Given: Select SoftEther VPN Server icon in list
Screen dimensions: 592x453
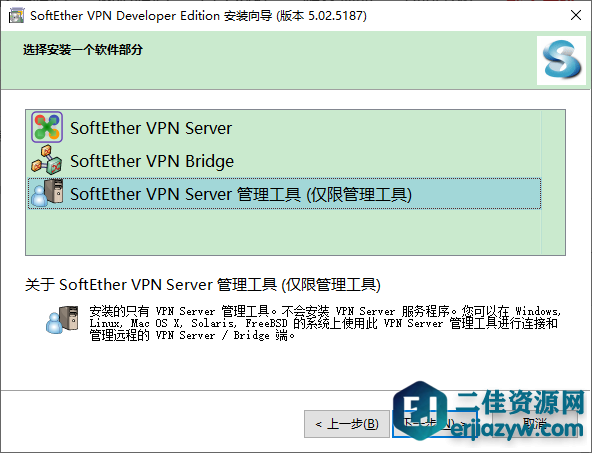Looking at the screenshot, I should 47,127.
